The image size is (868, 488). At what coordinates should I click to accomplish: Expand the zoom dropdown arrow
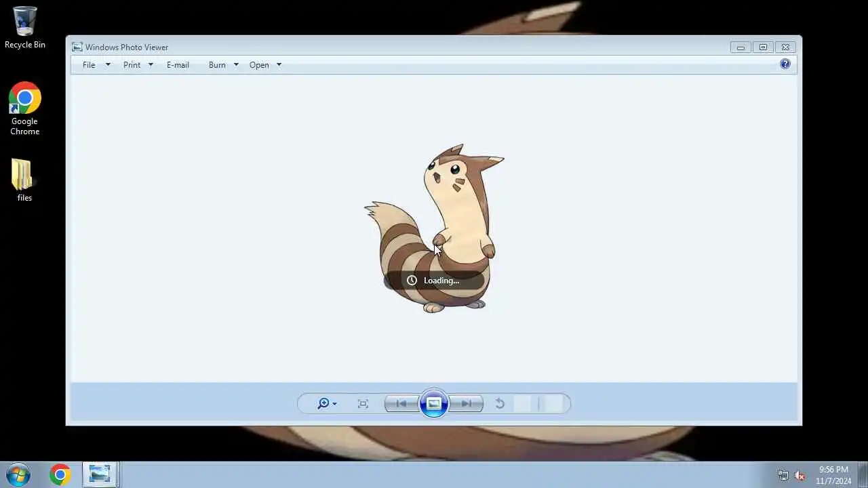[334, 405]
